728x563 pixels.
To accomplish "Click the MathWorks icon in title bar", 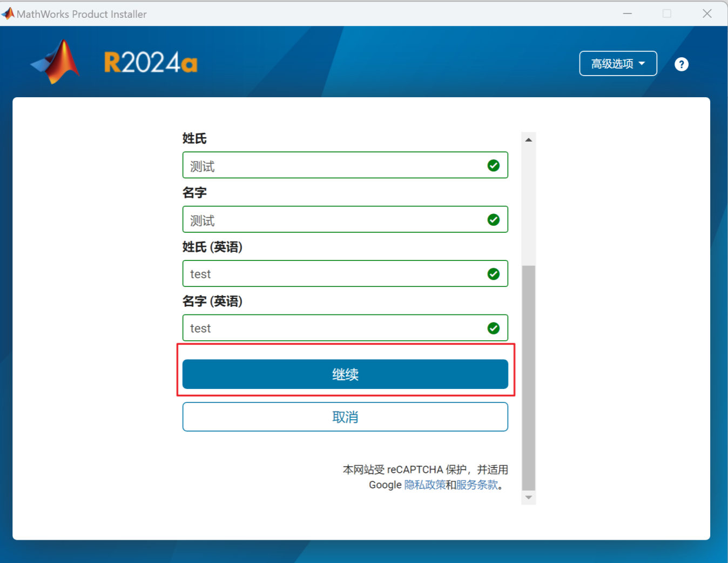I will [x=8, y=13].
